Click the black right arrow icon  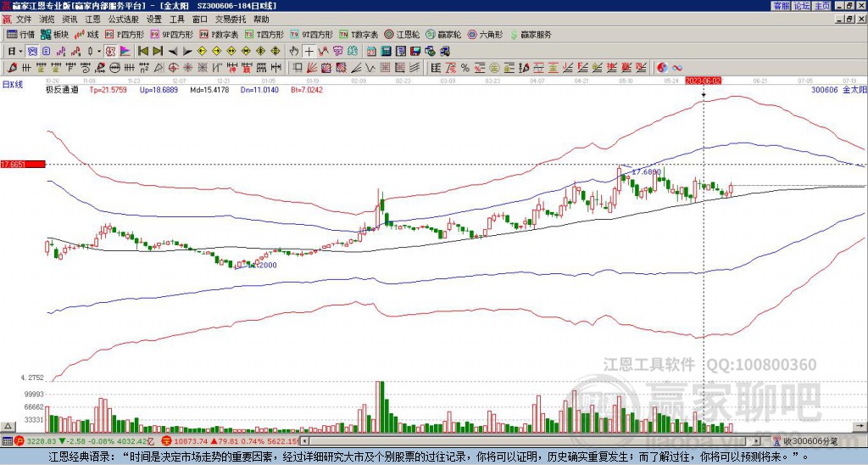click(x=187, y=52)
